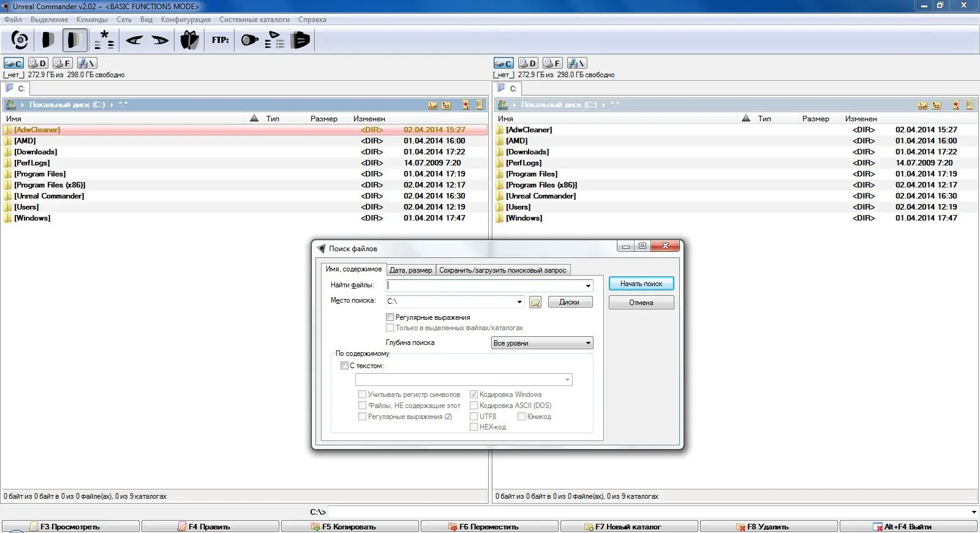Image resolution: width=980 pixels, height=533 pixels.
Task: Click the toolbar icon with arrow and list lines
Action: (275, 40)
